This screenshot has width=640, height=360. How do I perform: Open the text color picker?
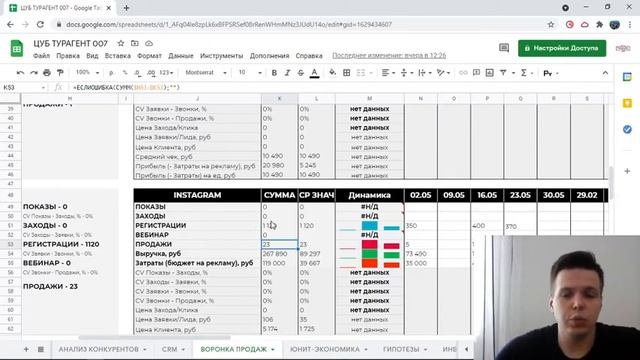tap(314, 73)
